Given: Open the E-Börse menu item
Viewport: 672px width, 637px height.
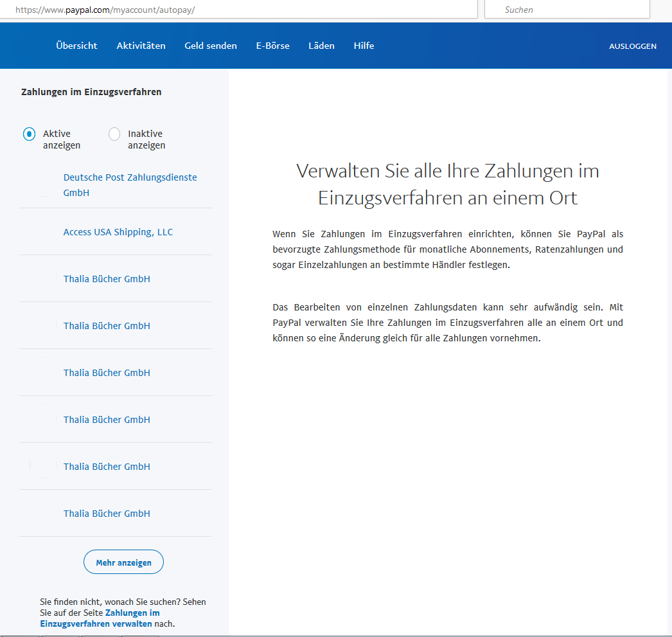Looking at the screenshot, I should [272, 46].
